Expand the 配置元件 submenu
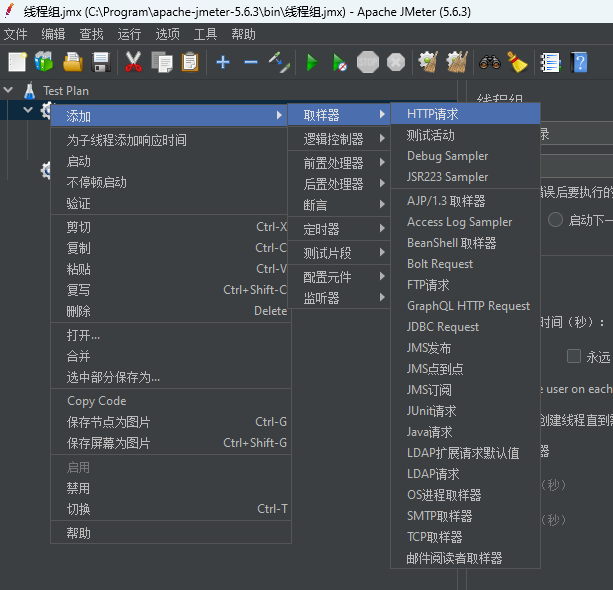 (x=339, y=277)
